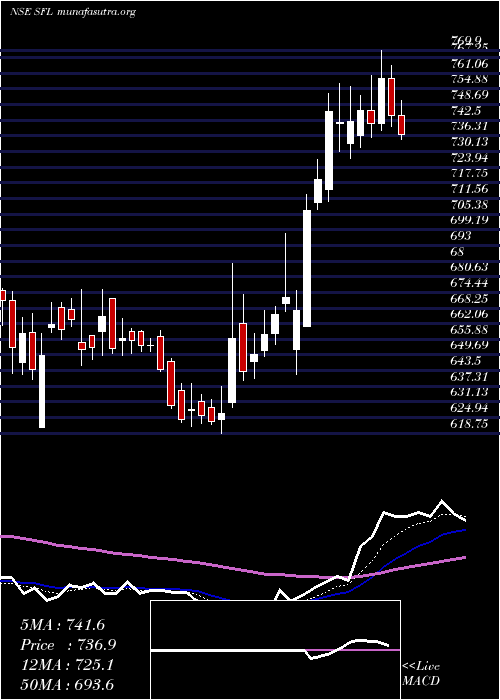The height and width of the screenshot is (700, 500).
Task: Click the 674.44 price axis label
Action: coord(469,283)
